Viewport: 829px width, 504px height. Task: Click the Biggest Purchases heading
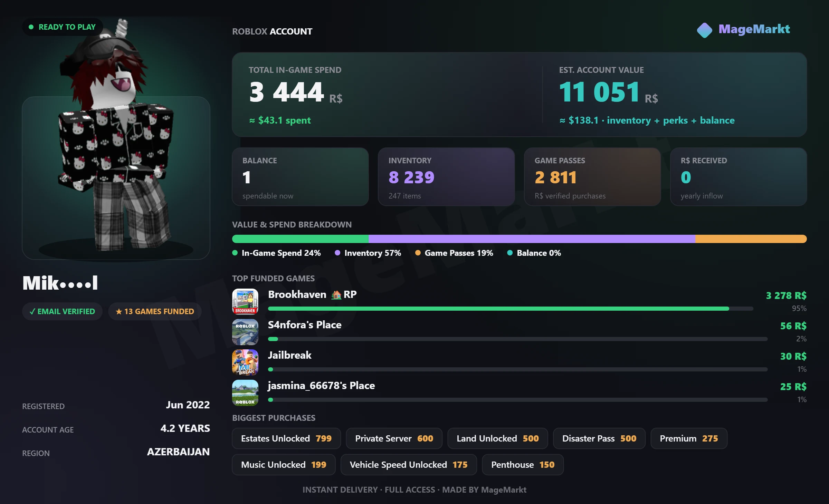click(x=274, y=418)
